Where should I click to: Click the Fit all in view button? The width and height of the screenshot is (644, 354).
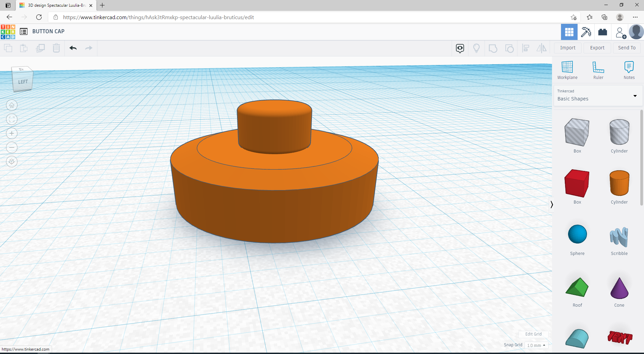(x=12, y=119)
